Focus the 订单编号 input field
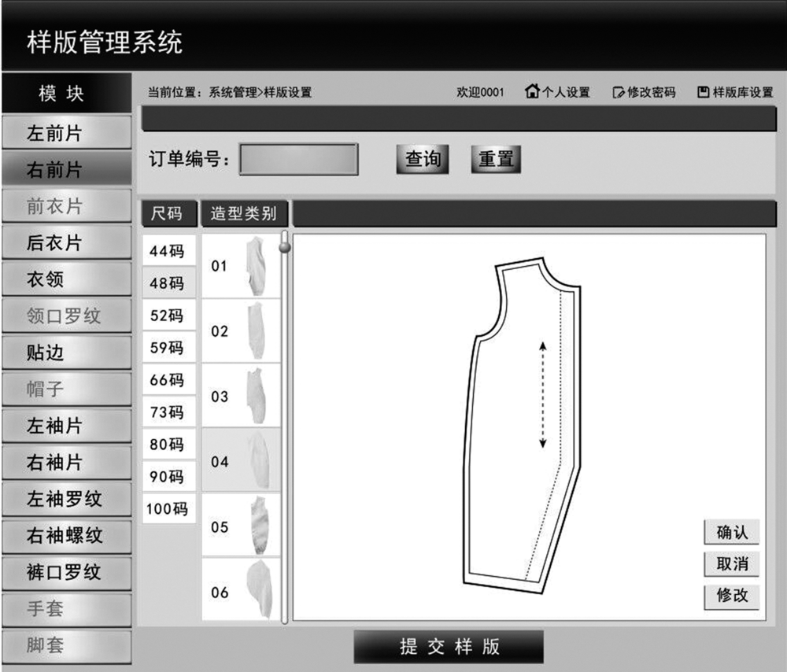This screenshot has width=787, height=672. [x=298, y=160]
